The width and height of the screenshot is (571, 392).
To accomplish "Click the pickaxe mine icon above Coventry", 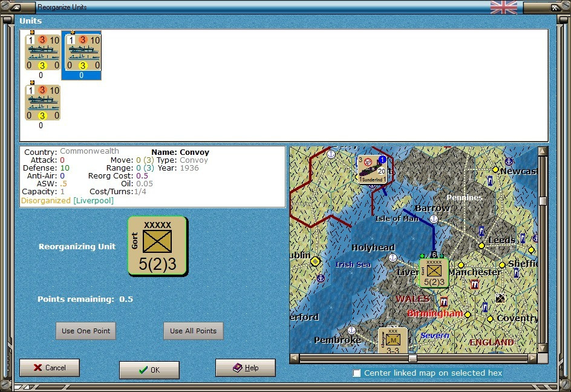I will [500, 298].
